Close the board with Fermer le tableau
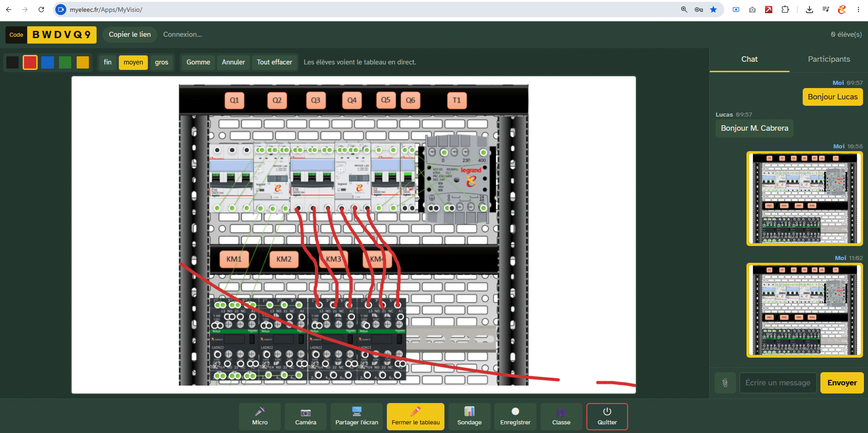The image size is (868, 433). (x=415, y=417)
